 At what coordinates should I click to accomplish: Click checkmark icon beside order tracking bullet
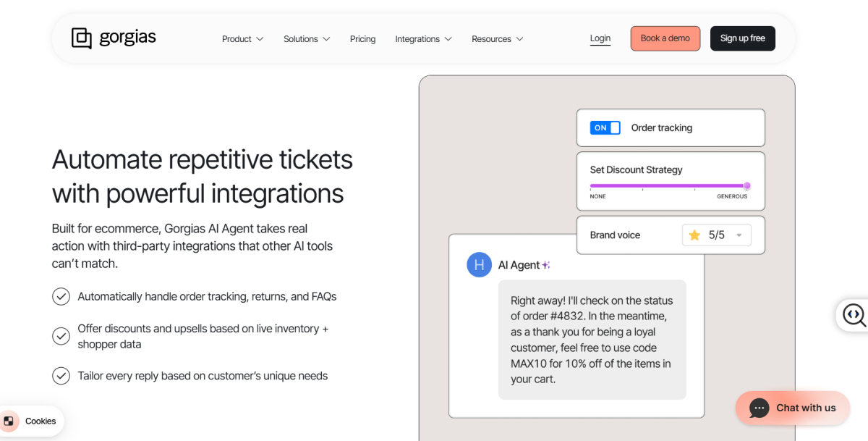pos(61,296)
